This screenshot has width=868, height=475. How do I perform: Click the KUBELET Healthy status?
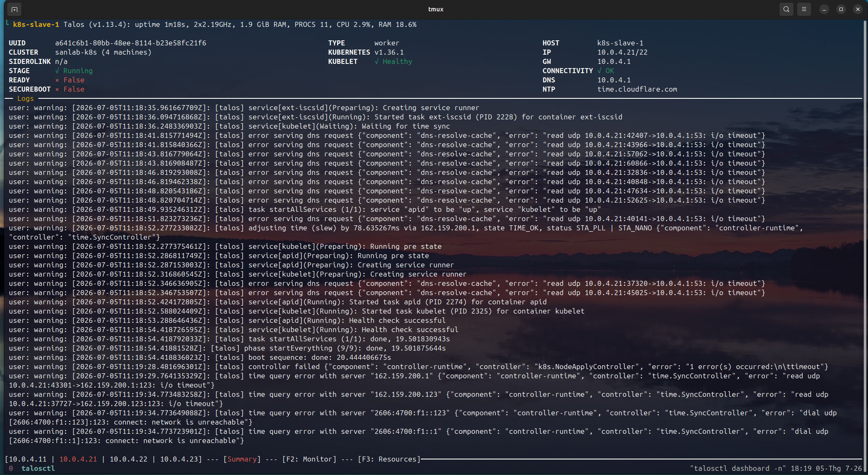click(x=393, y=61)
